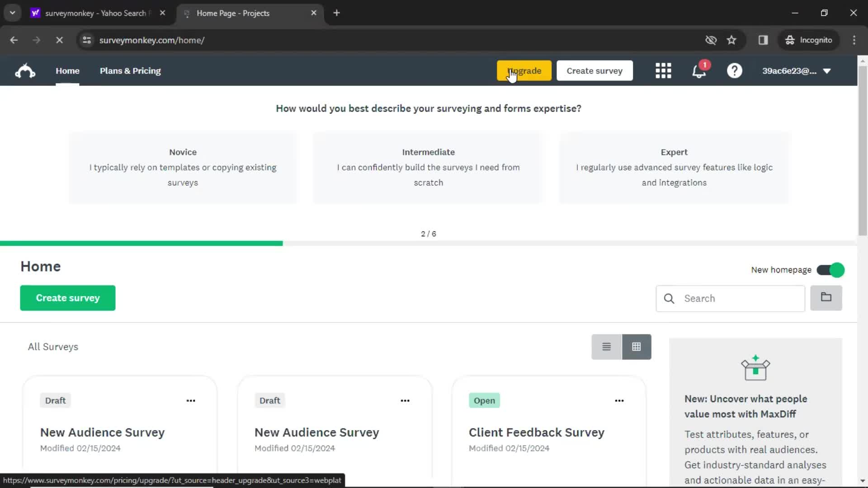Click the Upgrade yellow button
The height and width of the screenshot is (488, 868).
pos(524,70)
